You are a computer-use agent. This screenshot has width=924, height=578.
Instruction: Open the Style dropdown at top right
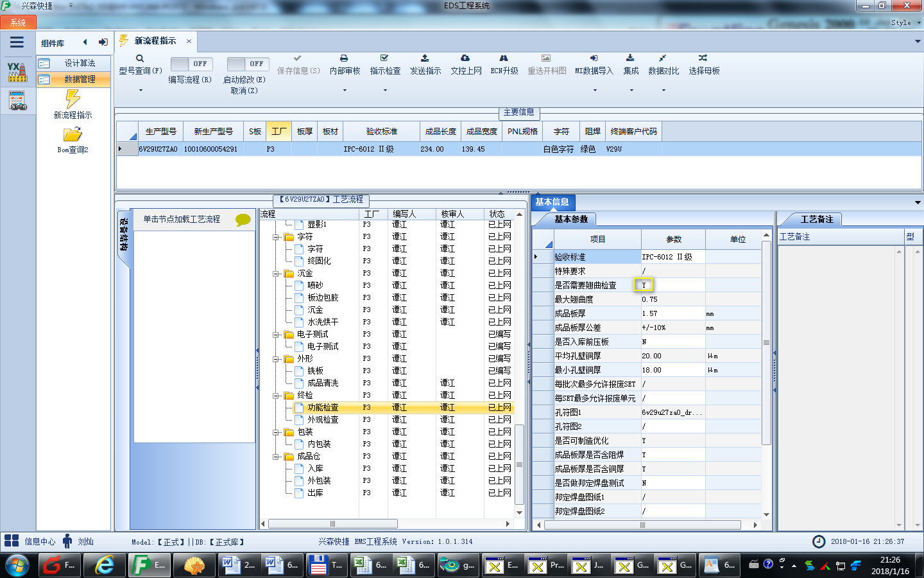pos(905,22)
